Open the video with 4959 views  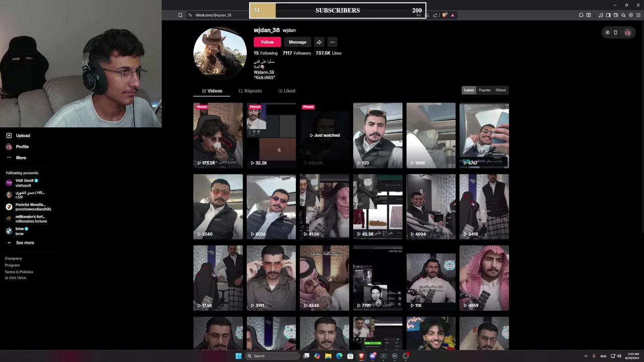(484, 278)
